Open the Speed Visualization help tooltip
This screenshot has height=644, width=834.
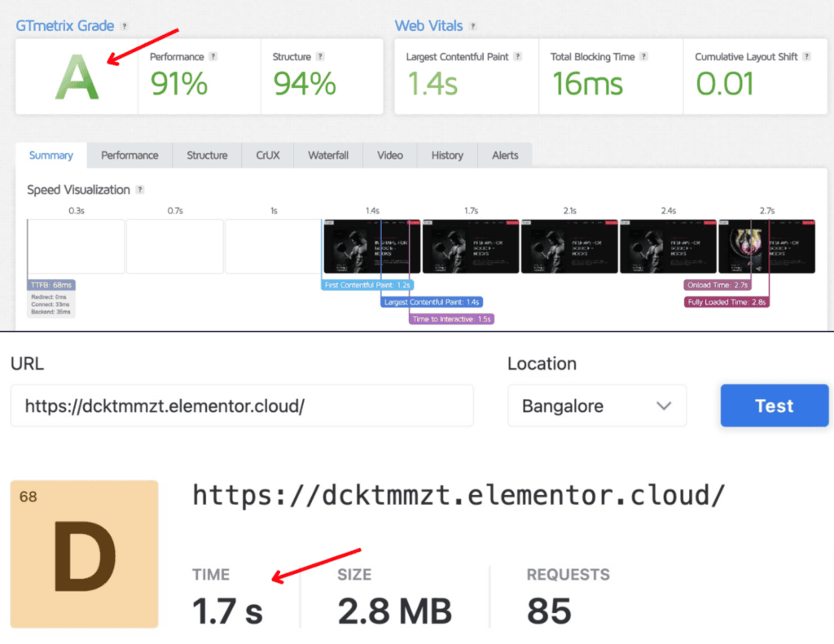tap(141, 190)
